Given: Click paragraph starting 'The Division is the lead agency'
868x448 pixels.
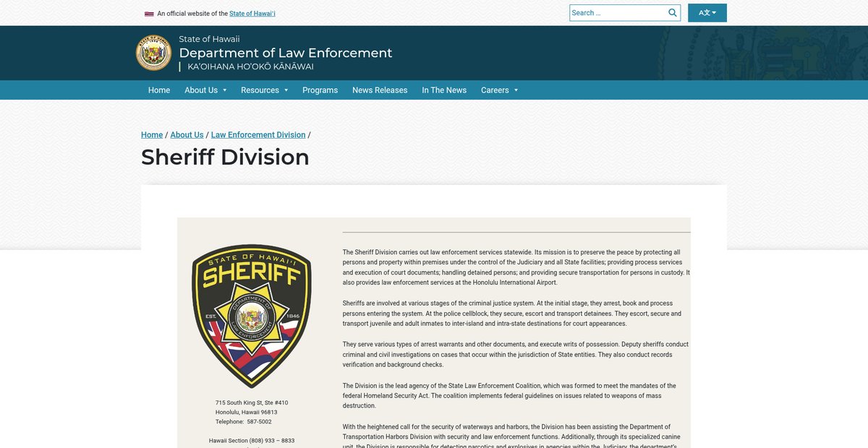Looking at the screenshot, I should tap(509, 396).
